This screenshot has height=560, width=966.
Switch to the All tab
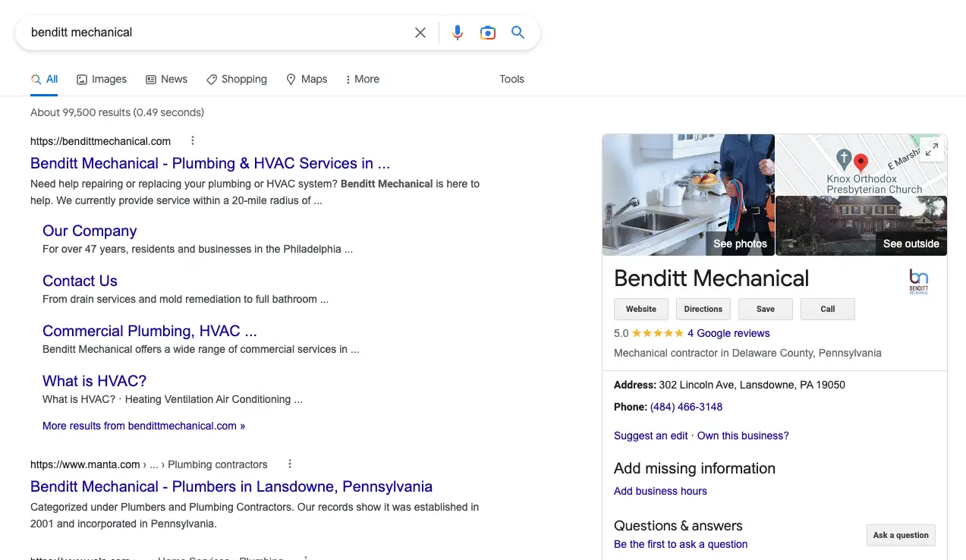[x=44, y=79]
